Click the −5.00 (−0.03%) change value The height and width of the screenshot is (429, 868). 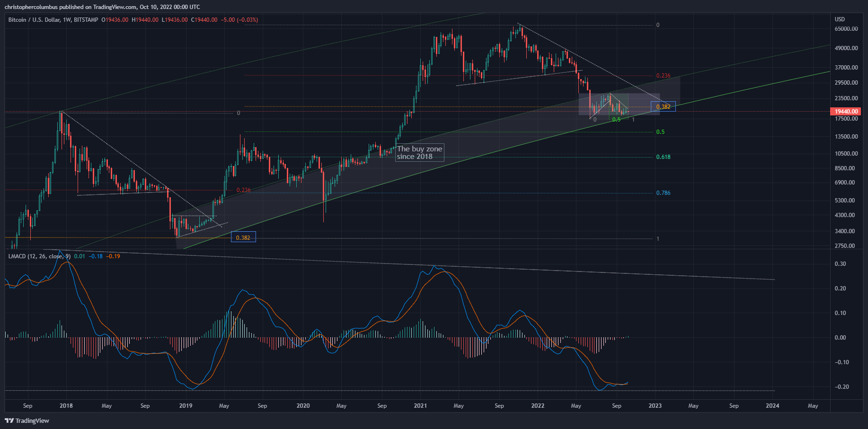click(239, 20)
